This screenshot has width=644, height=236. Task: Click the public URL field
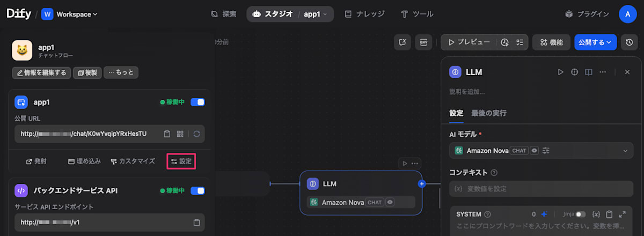point(110,134)
